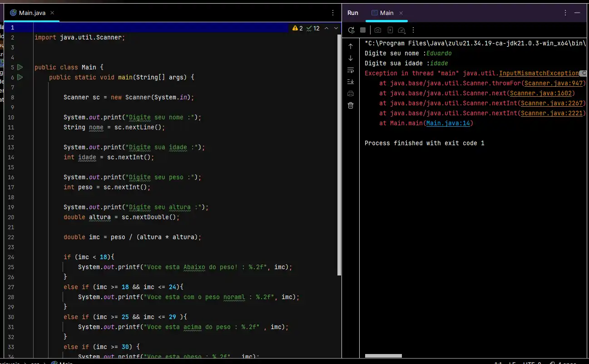Click the Stop process square icon

tap(363, 30)
